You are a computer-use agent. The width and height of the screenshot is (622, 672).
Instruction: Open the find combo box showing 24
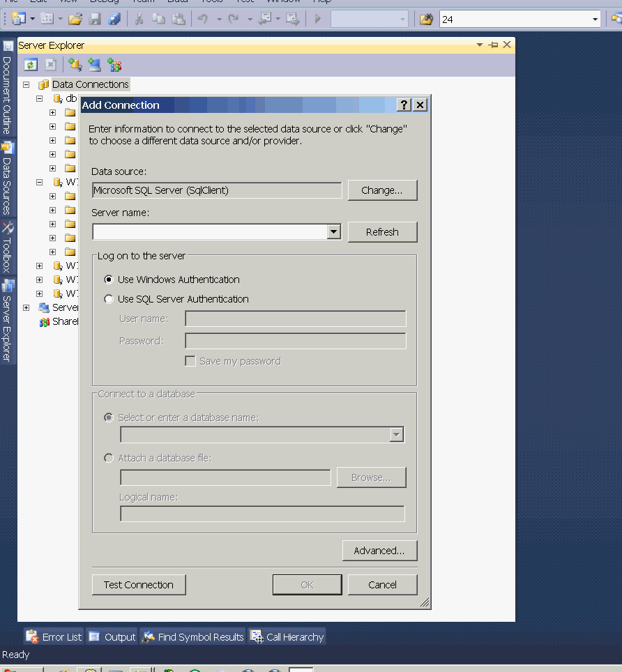(595, 20)
